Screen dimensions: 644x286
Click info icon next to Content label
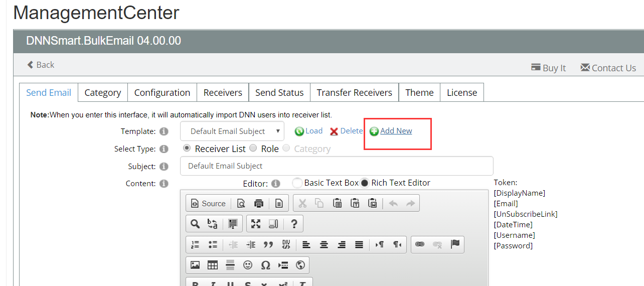[164, 184]
